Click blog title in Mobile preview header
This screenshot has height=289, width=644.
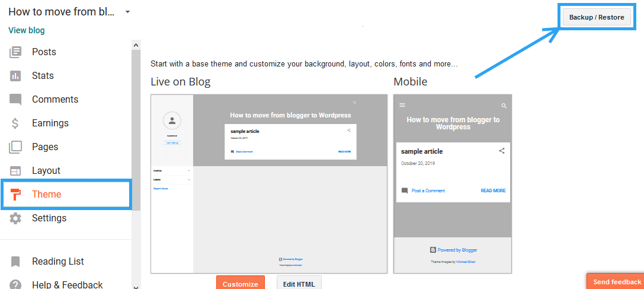(453, 123)
